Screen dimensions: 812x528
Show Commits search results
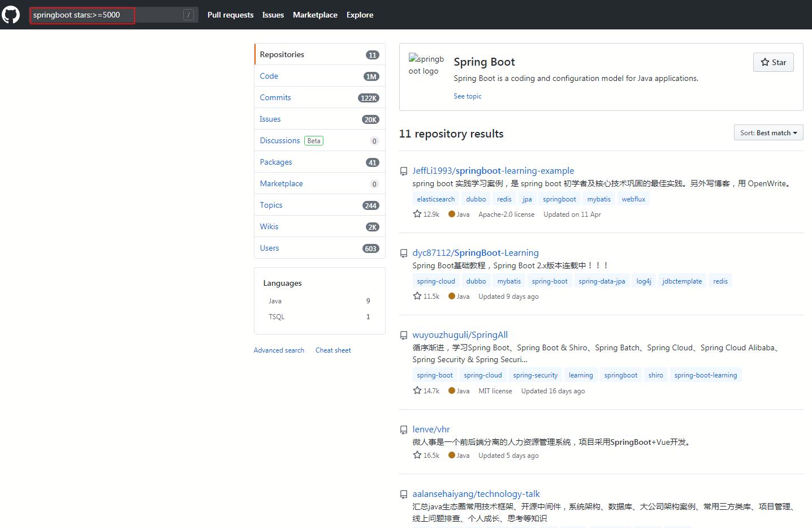coord(319,97)
